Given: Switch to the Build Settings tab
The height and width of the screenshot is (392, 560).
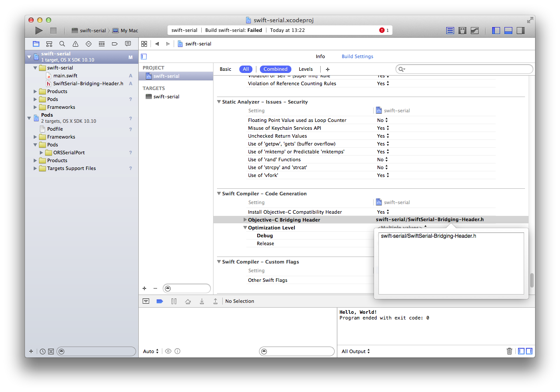Looking at the screenshot, I should point(357,56).
